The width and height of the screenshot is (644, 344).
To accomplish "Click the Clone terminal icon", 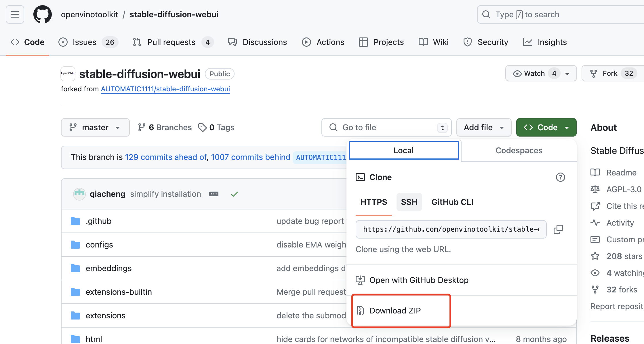I will coord(360,177).
